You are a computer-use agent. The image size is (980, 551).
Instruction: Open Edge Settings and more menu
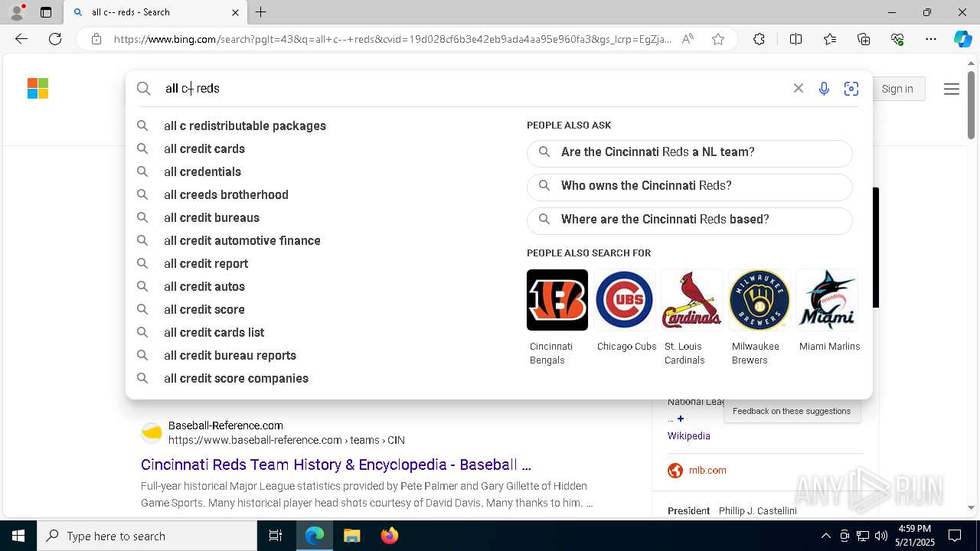[931, 39]
